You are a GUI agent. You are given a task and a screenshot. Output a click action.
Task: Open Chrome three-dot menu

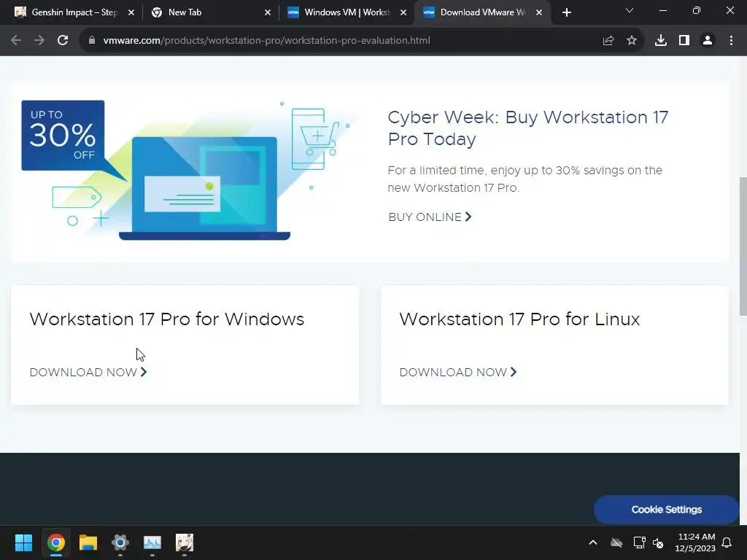pyautogui.click(x=731, y=41)
